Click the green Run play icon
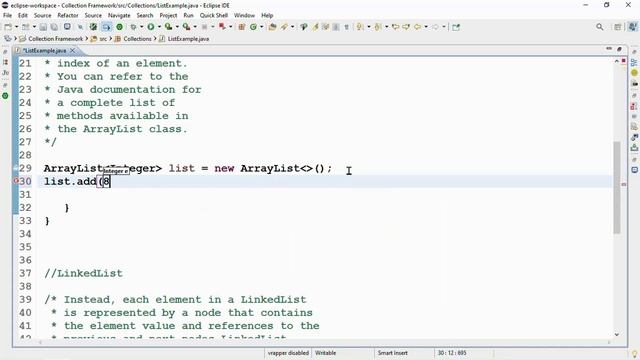 (151, 27)
